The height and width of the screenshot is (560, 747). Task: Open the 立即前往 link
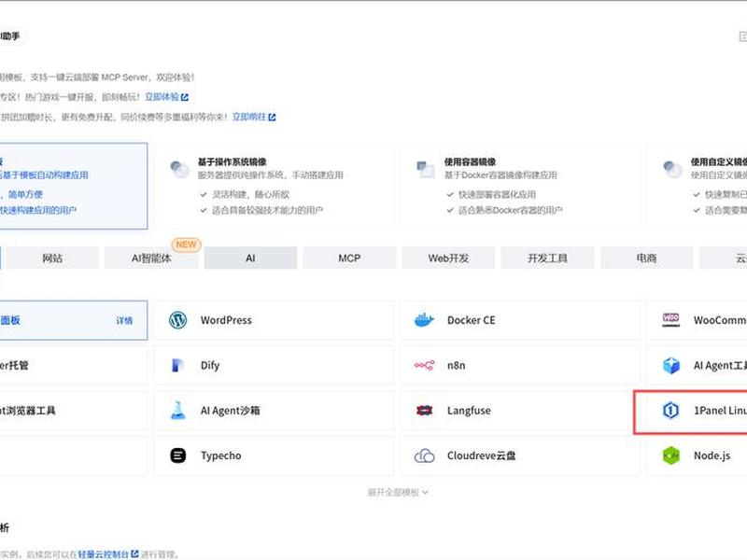[x=249, y=118]
